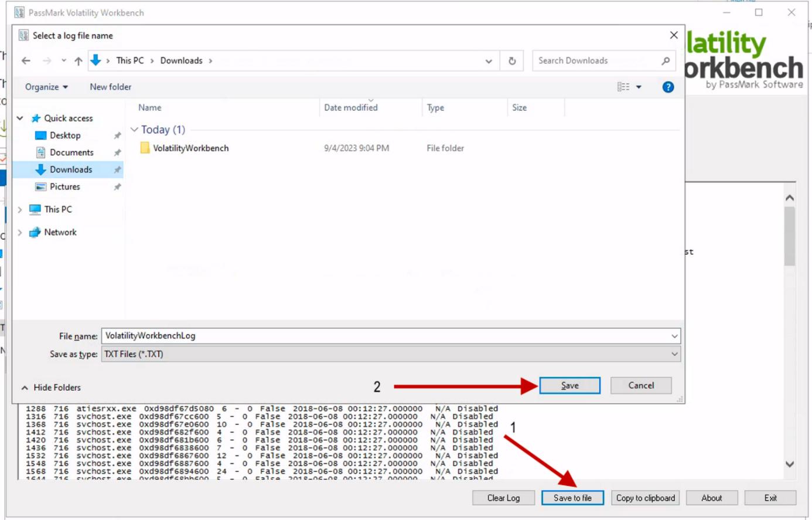Go back using the Back arrow

tap(26, 60)
